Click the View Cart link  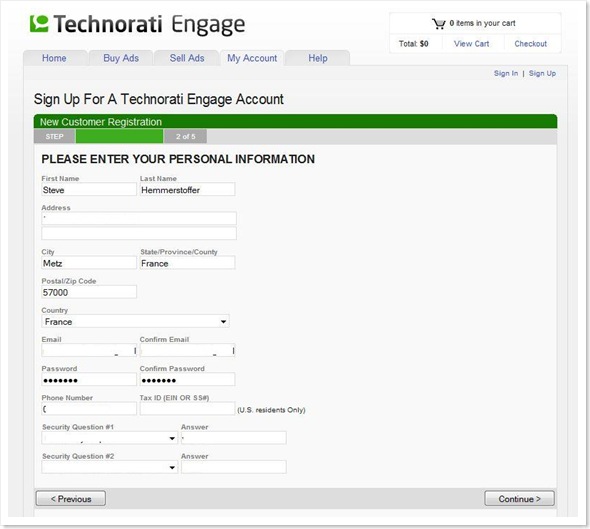pyautogui.click(x=471, y=44)
